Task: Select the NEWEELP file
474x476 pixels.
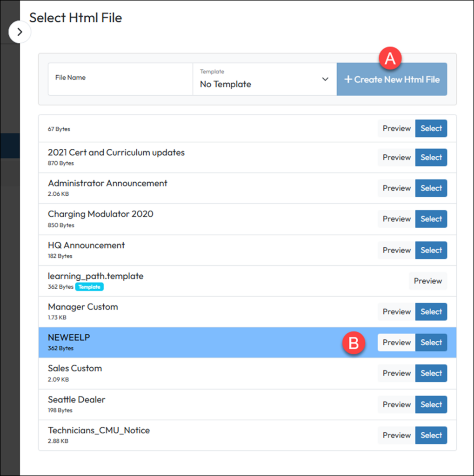Action: point(431,343)
